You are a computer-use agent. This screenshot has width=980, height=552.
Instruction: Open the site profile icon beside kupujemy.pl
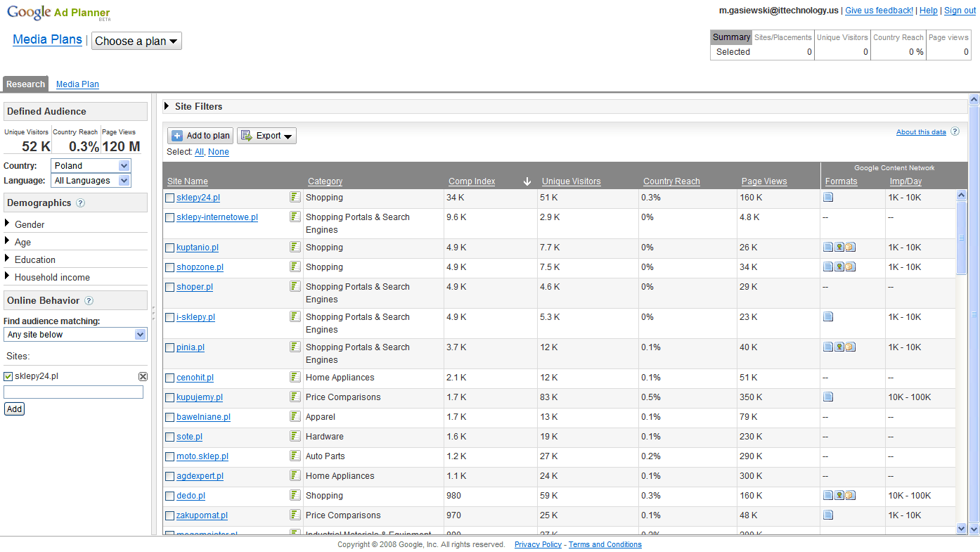295,397
